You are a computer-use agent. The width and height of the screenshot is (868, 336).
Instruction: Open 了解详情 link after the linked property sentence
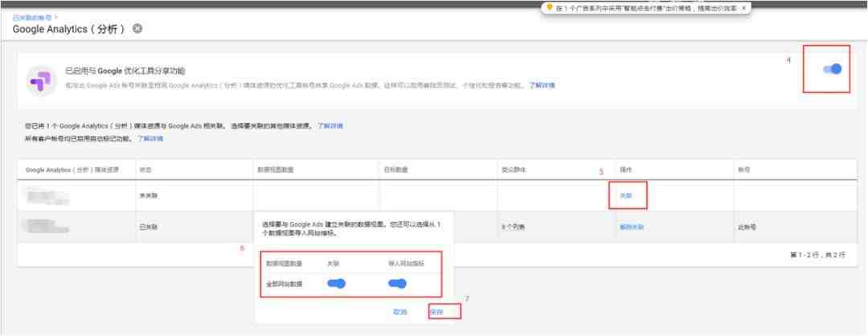tap(330, 125)
